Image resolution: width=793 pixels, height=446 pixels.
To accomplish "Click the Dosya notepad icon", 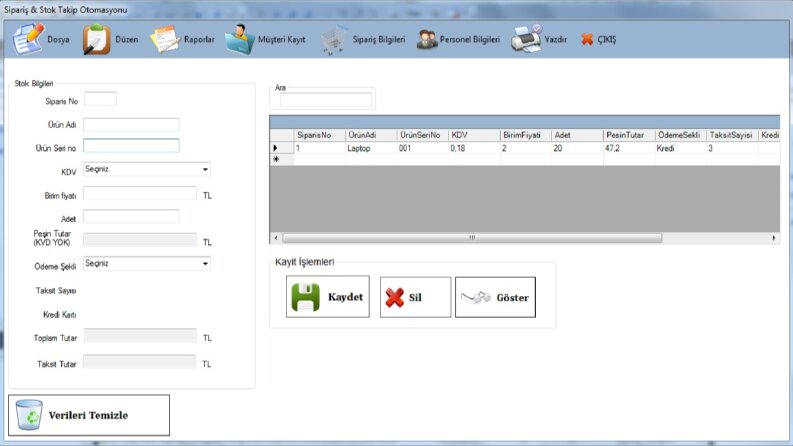I will click(x=28, y=39).
